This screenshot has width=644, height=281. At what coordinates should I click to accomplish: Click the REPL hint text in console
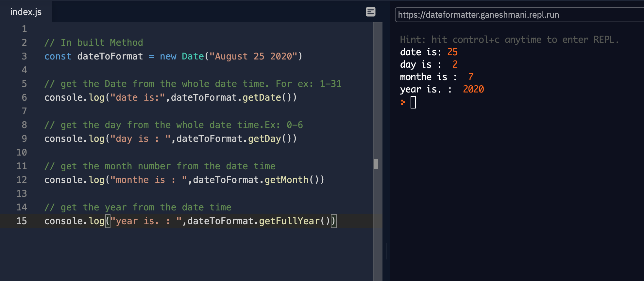coord(509,40)
